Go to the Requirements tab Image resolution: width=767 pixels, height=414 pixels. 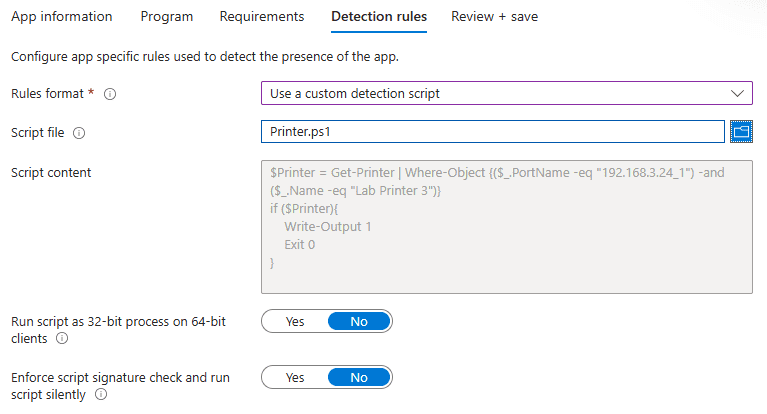262,17
